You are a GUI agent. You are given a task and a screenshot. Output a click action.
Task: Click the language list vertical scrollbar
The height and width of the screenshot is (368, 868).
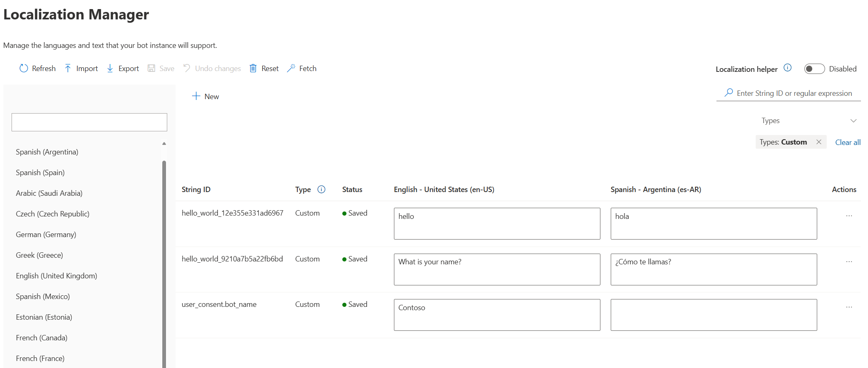[164, 248]
